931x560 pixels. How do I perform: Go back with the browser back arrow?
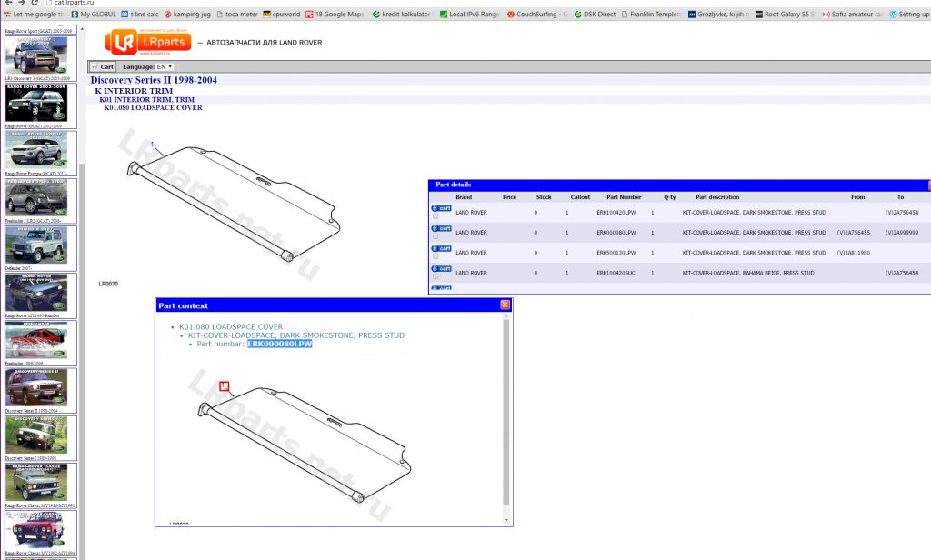tap(8, 3)
